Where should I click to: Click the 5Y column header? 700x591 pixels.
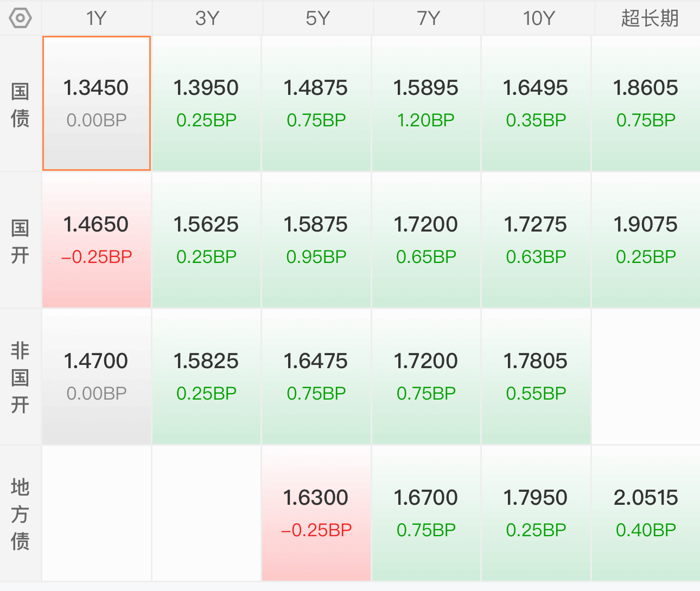pyautogui.click(x=317, y=18)
